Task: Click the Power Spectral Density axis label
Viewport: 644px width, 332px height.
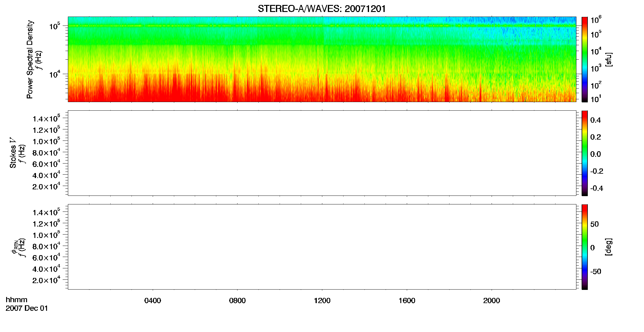Action: pos(30,59)
